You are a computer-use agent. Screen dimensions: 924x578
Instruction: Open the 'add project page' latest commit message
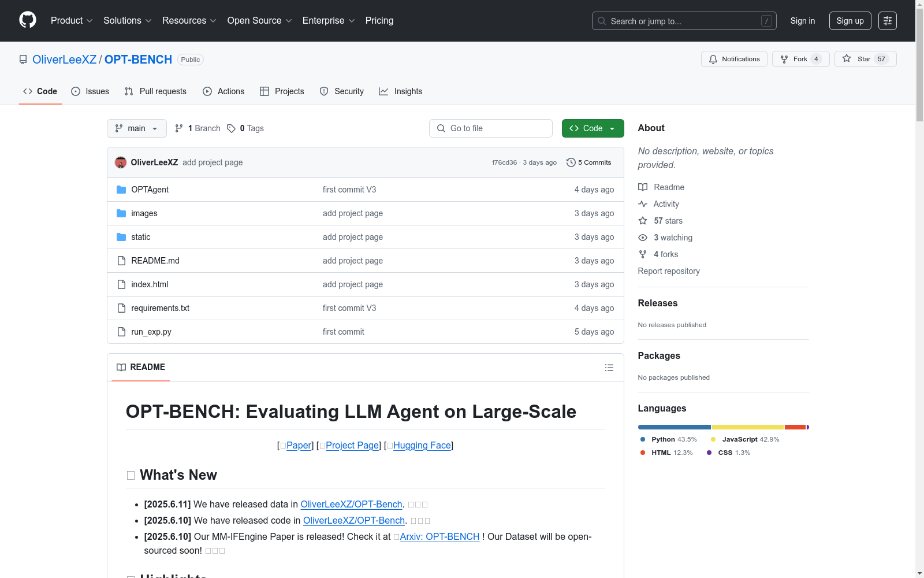pos(213,162)
